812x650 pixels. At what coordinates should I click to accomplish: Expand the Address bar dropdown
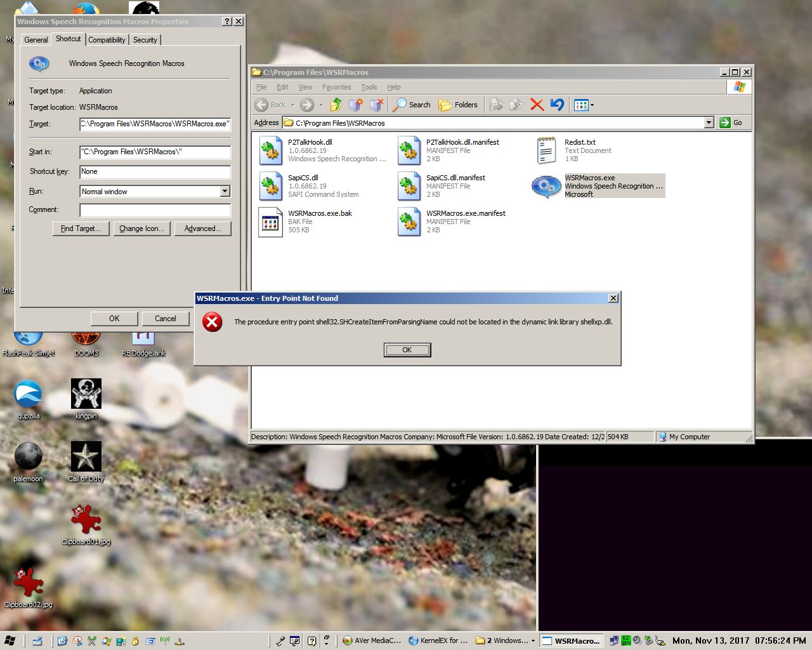click(709, 123)
